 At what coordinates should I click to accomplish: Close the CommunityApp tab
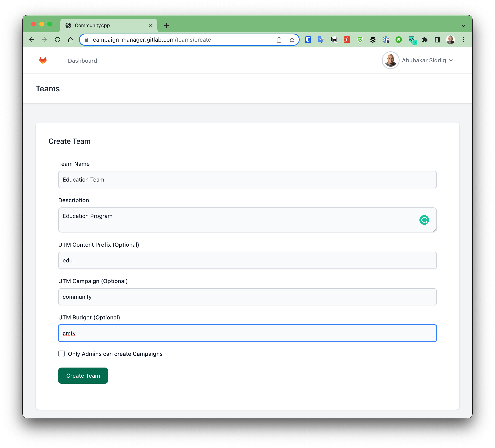click(x=151, y=25)
